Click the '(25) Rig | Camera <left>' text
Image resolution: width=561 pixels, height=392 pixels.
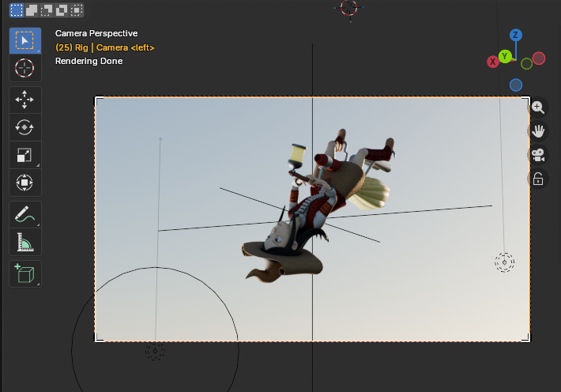coord(105,47)
